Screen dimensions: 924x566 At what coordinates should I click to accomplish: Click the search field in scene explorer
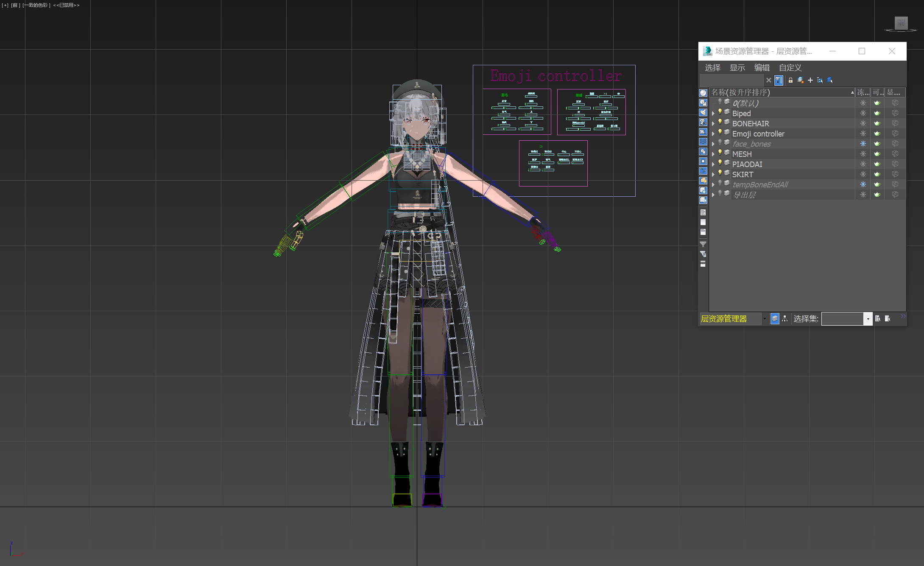(731, 80)
